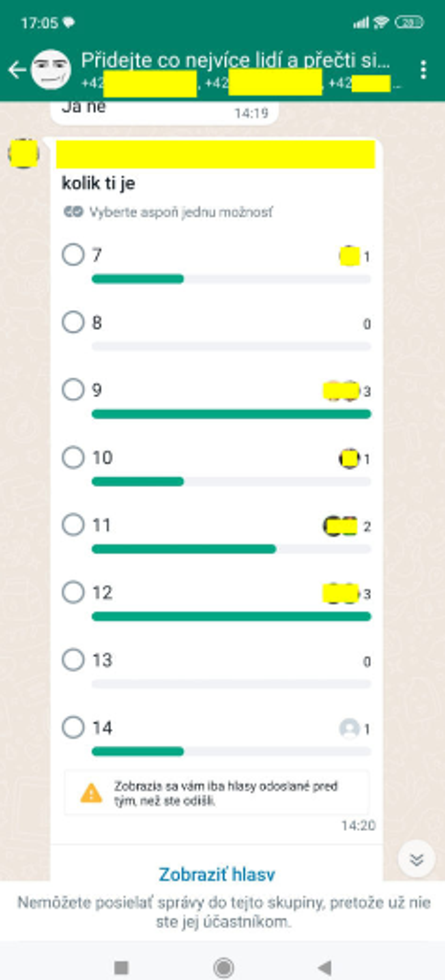Choose poll option 12
The image size is (445, 980).
point(73,592)
